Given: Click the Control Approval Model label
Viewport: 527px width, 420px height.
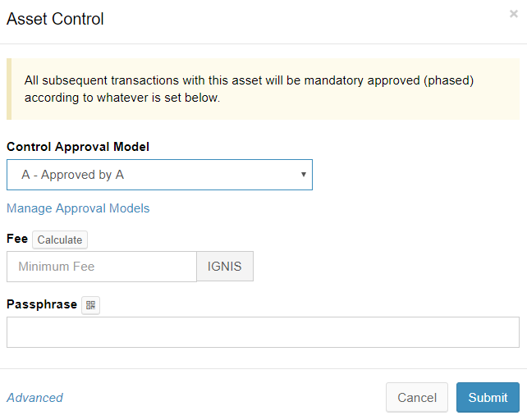Looking at the screenshot, I should click(78, 147).
